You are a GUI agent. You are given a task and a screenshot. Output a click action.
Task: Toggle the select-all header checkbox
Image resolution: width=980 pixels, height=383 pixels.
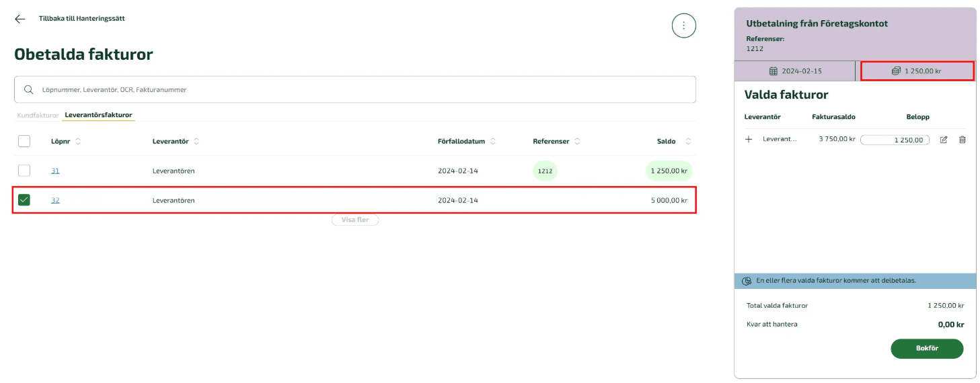(x=24, y=141)
